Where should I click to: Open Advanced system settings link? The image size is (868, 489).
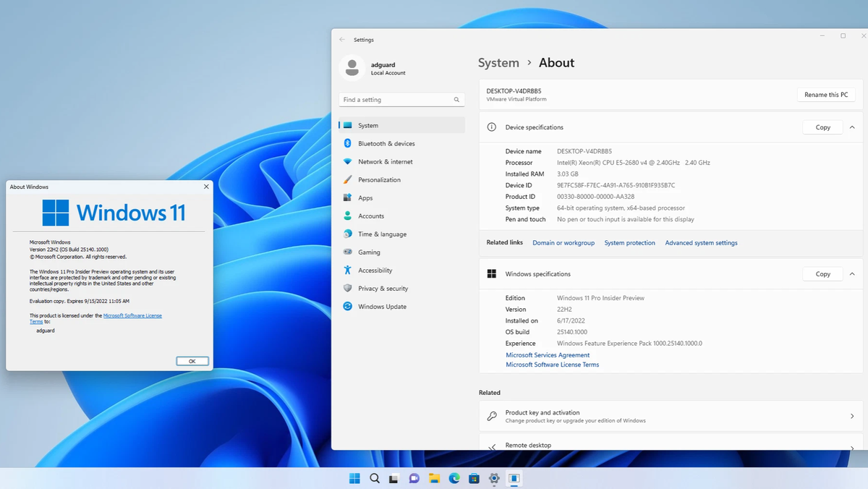pyautogui.click(x=702, y=243)
